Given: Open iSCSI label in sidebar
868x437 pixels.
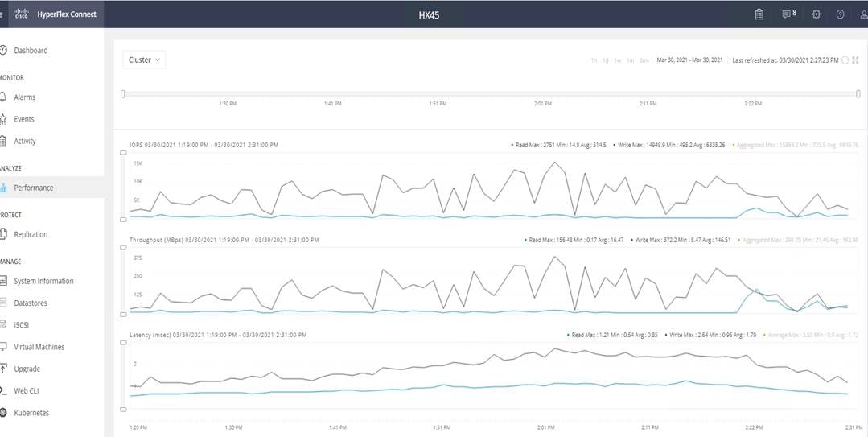Looking at the screenshot, I should coord(22,325).
